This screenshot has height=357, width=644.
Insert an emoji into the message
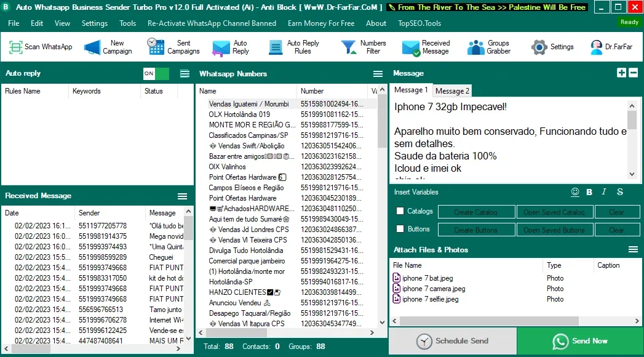pos(575,192)
